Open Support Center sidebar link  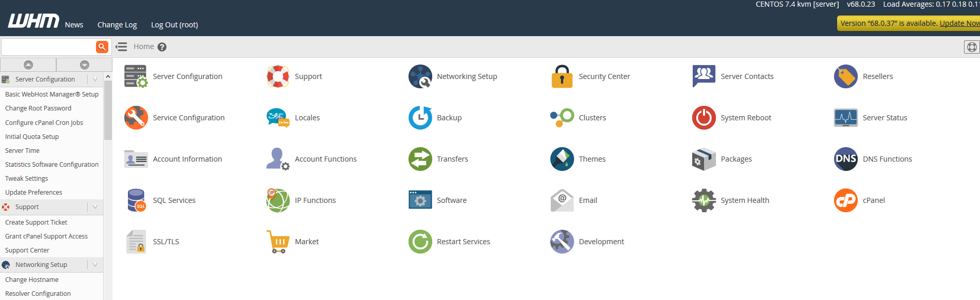tap(27, 250)
